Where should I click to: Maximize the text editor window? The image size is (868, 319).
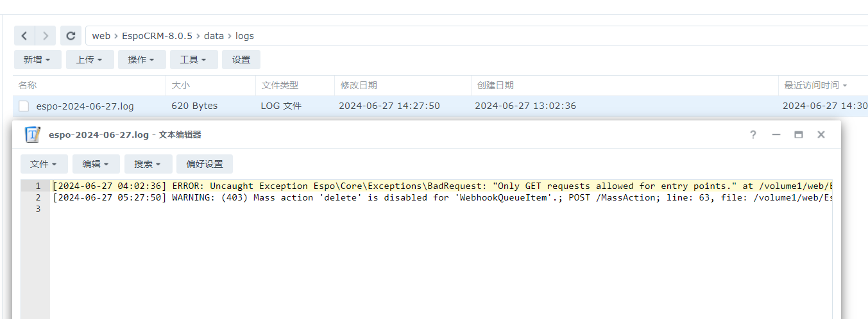point(799,135)
